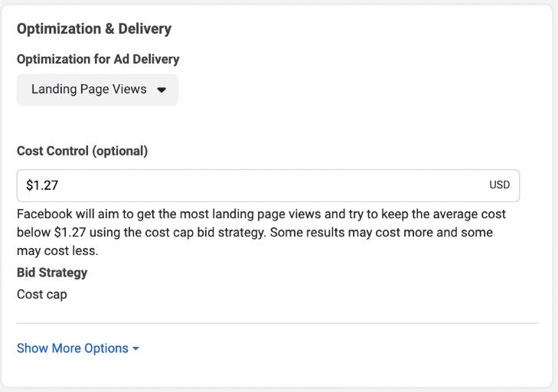Click the small arrow after Show More Options
This screenshot has width=558, height=392.
135,349
